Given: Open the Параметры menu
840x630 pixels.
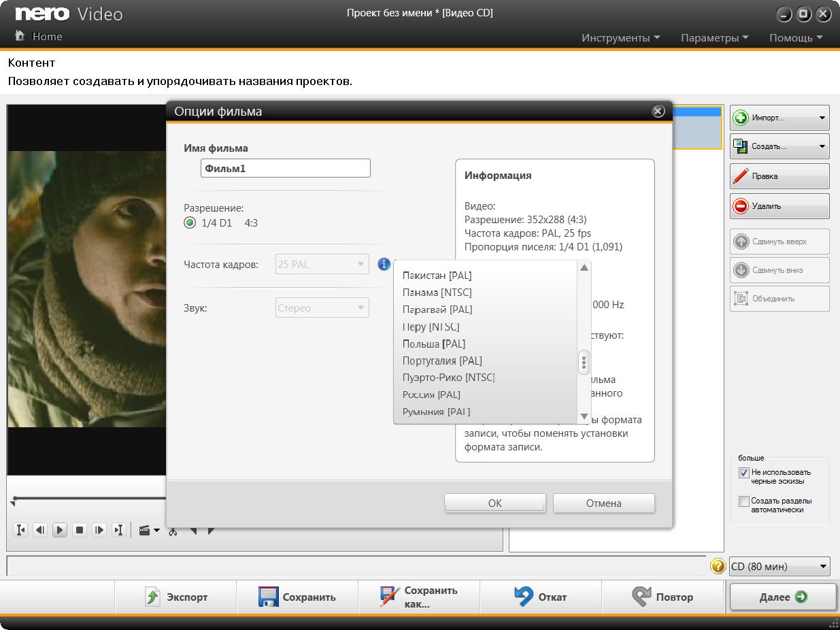Looking at the screenshot, I should [x=714, y=38].
